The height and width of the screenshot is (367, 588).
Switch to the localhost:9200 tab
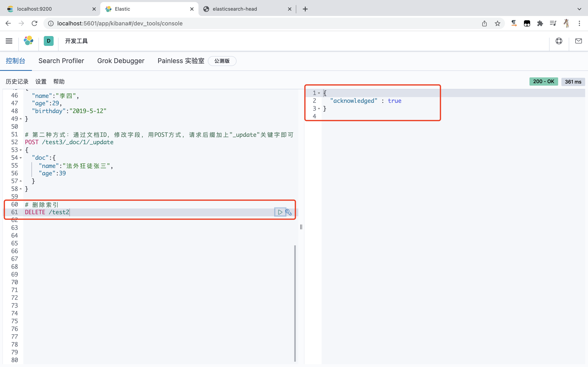[50, 9]
